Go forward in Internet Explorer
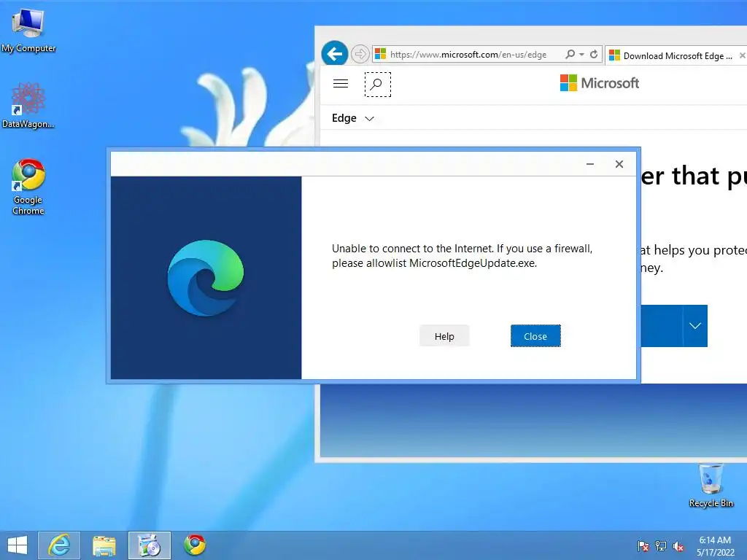Image resolution: width=747 pixels, height=560 pixels. coord(360,54)
